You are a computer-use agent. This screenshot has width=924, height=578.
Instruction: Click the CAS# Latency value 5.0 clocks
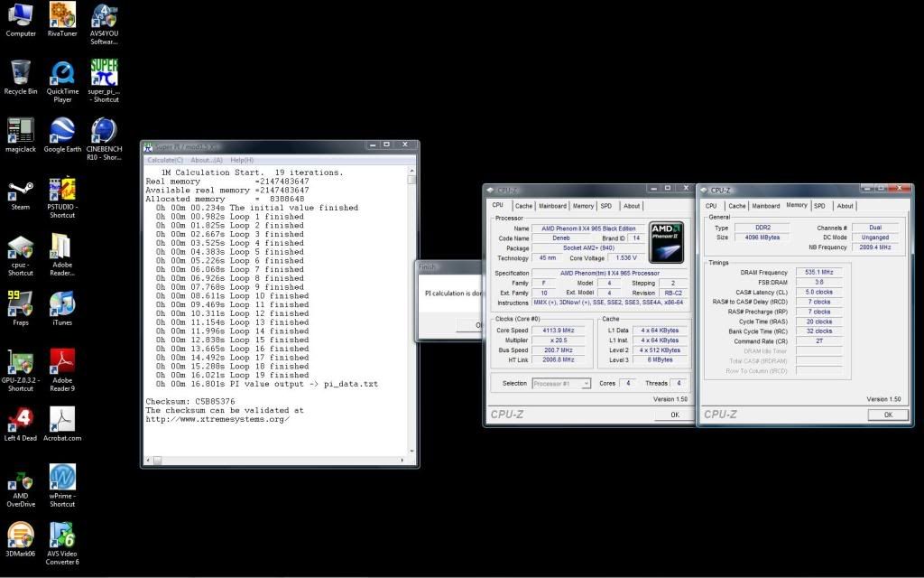pos(819,292)
